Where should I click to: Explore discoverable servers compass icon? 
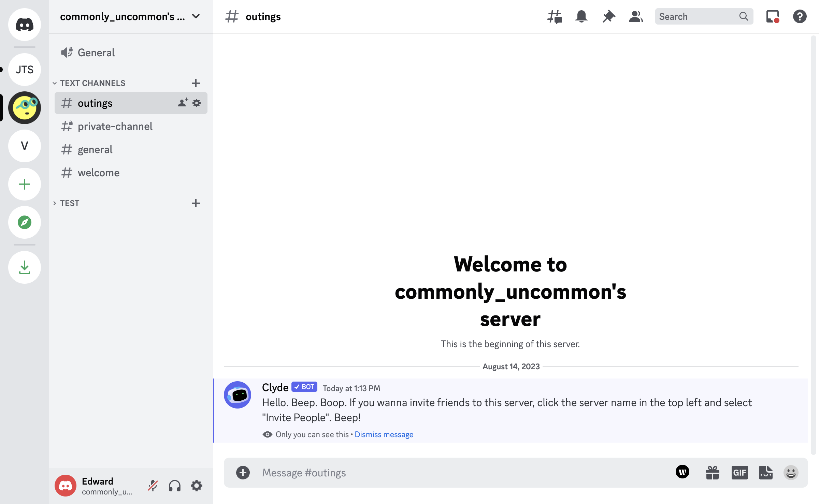click(25, 222)
